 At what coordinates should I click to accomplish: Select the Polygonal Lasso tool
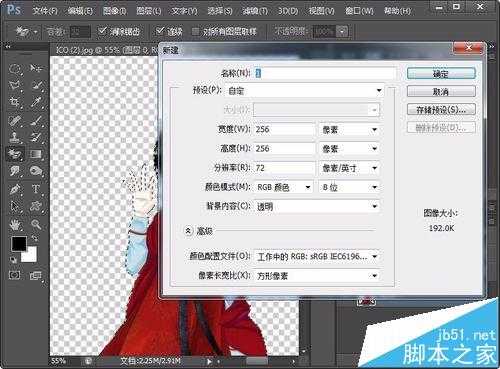pyautogui.click(x=15, y=85)
